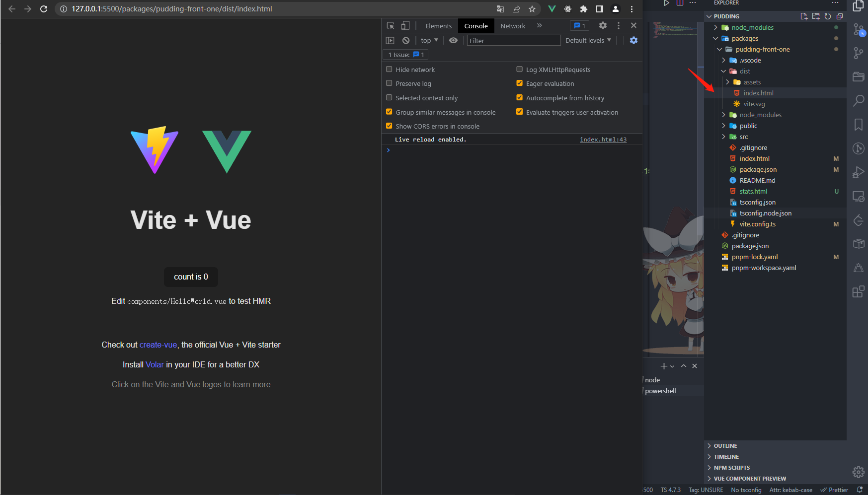Collapse the packages folder
The height and width of the screenshot is (495, 868).
tap(716, 38)
